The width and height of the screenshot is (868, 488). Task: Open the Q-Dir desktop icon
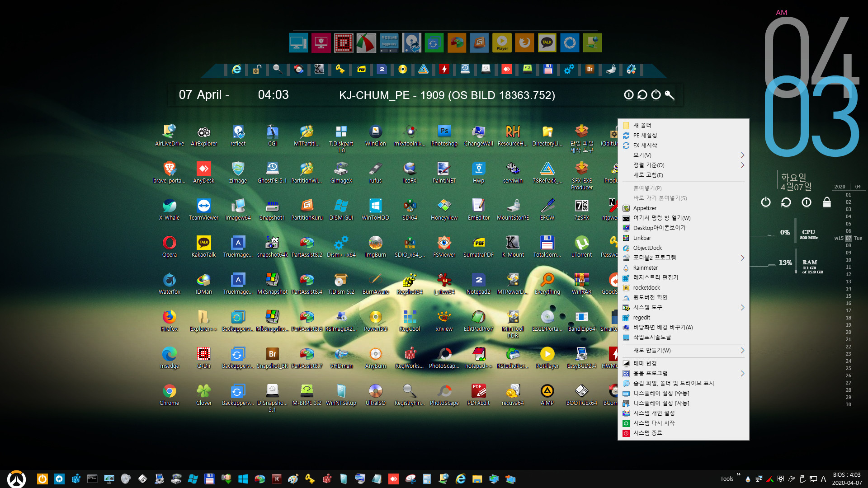pos(203,357)
